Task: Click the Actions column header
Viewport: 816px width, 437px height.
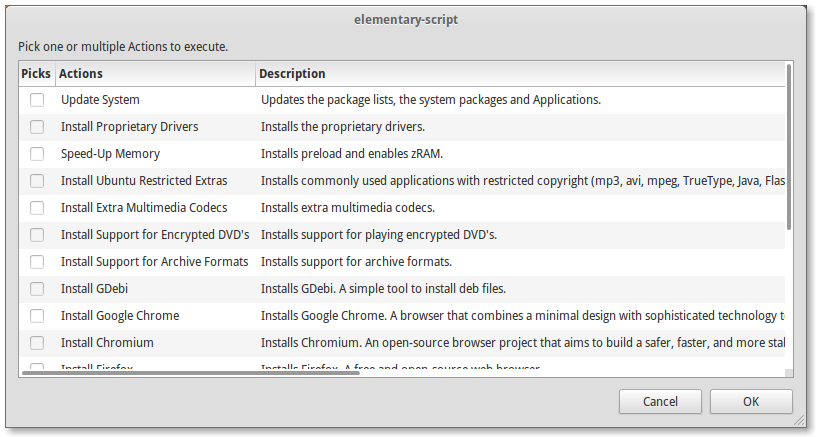Action: (155, 74)
